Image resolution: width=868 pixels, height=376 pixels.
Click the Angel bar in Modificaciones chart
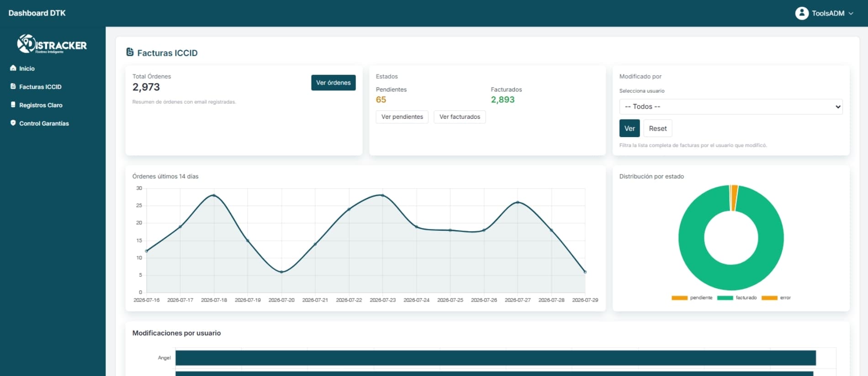[x=496, y=358]
